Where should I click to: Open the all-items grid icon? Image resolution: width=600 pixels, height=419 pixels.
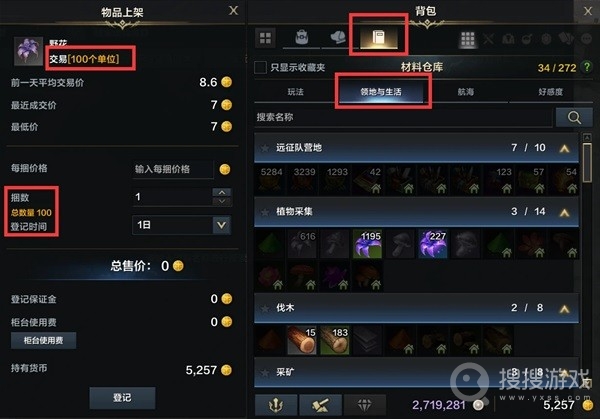pos(265,37)
